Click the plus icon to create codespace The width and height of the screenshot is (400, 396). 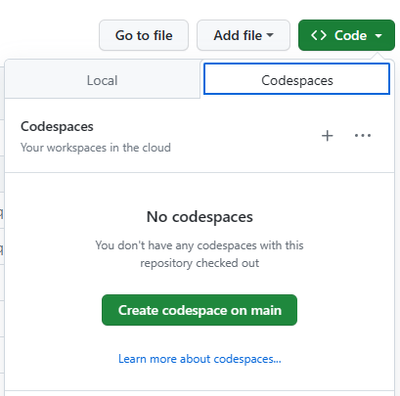tap(327, 136)
